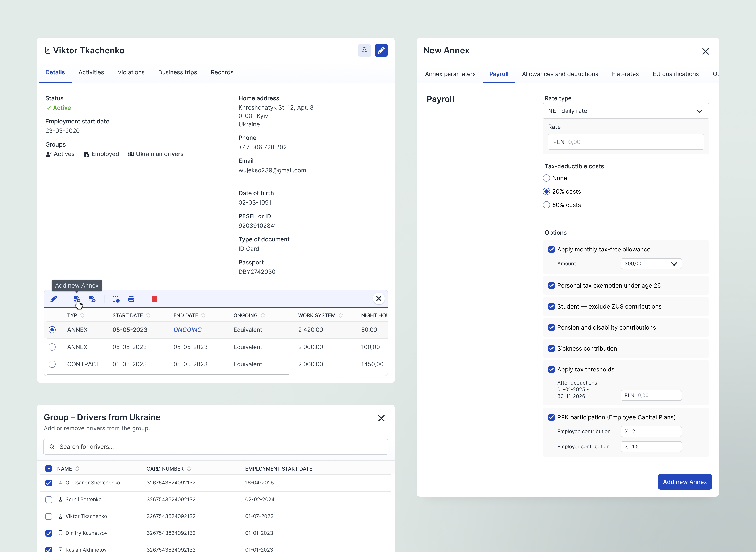Open the tax-free allowance Amount dropdown

(651, 264)
